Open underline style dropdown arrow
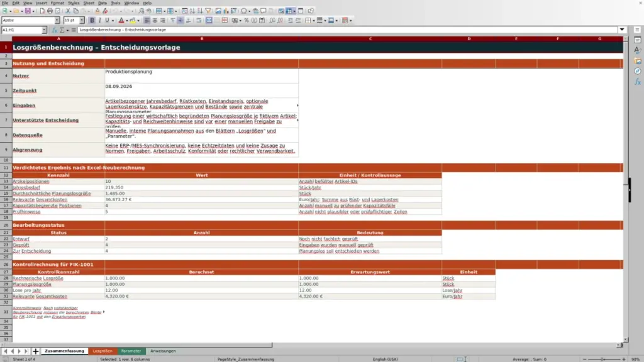 click(113, 21)
